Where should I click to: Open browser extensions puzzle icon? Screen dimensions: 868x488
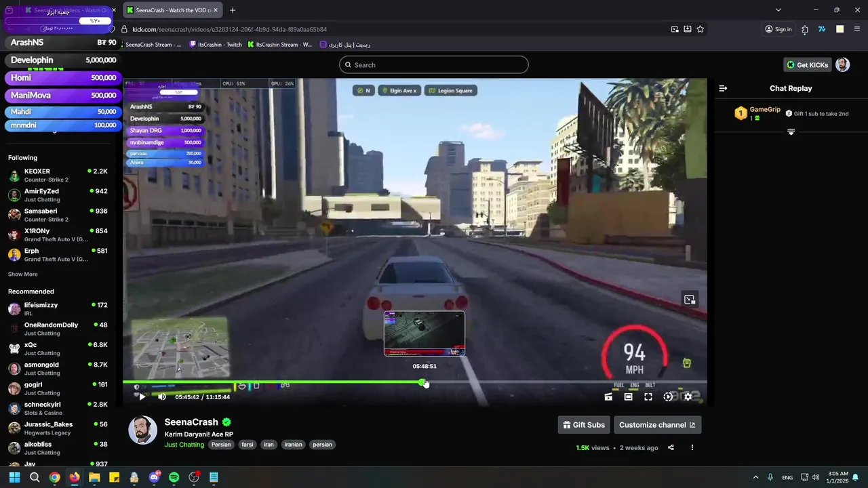pyautogui.click(x=805, y=29)
